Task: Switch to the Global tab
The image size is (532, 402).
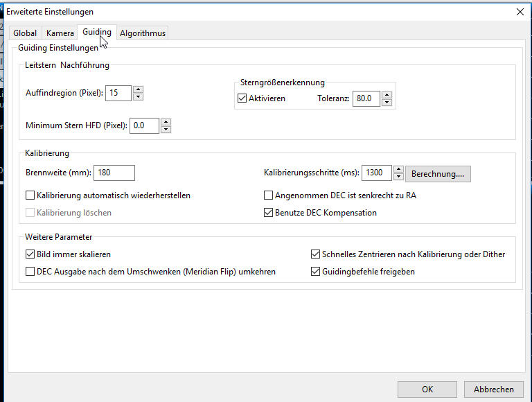Action: point(25,33)
